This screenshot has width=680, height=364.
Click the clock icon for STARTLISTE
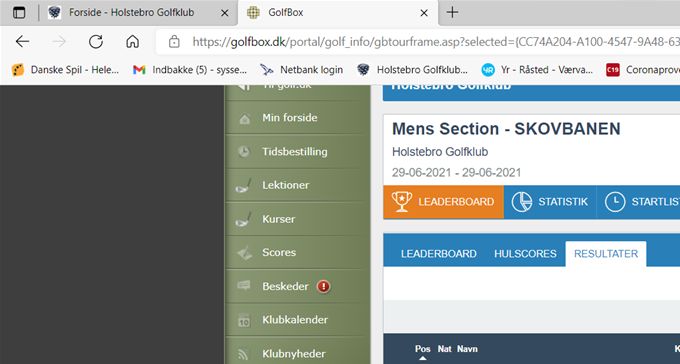[615, 202]
